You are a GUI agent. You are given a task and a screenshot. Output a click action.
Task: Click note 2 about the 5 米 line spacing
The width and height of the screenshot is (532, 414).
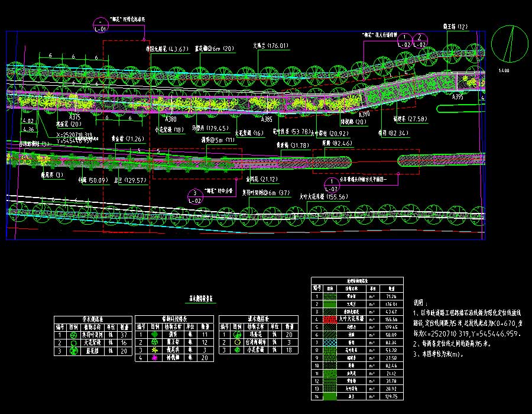(452, 344)
